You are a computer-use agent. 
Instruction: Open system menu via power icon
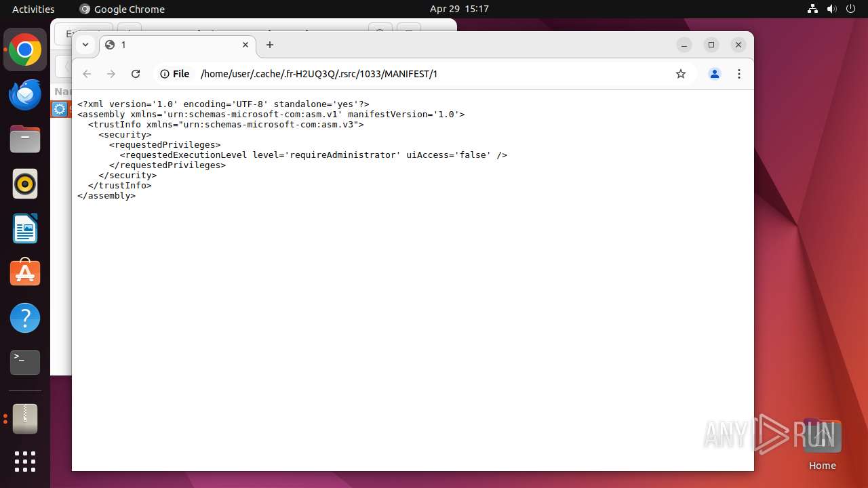click(850, 9)
